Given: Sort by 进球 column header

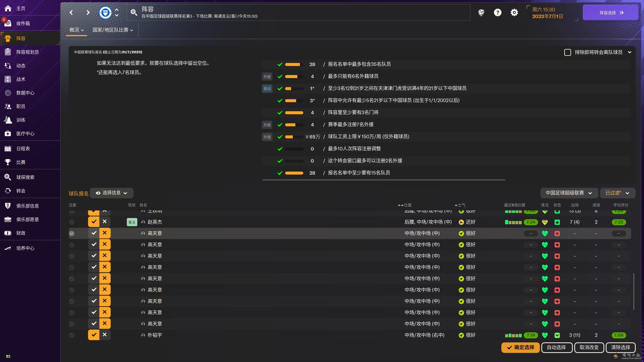Looking at the screenshot, I should [596, 205].
